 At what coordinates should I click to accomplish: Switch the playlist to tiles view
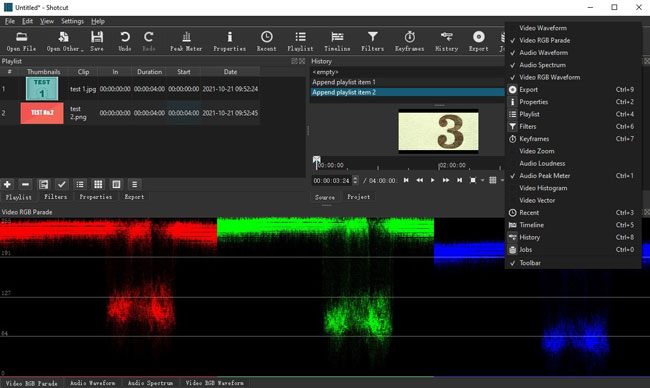point(98,184)
